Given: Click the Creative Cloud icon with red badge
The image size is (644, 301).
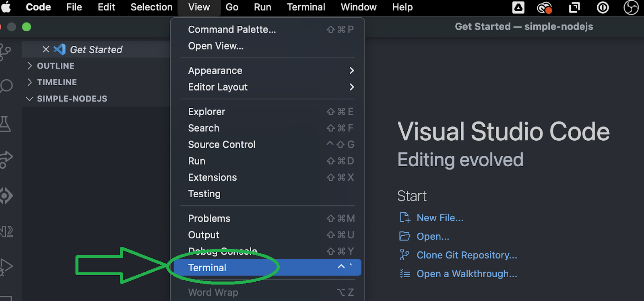Looking at the screenshot, I should point(545,8).
